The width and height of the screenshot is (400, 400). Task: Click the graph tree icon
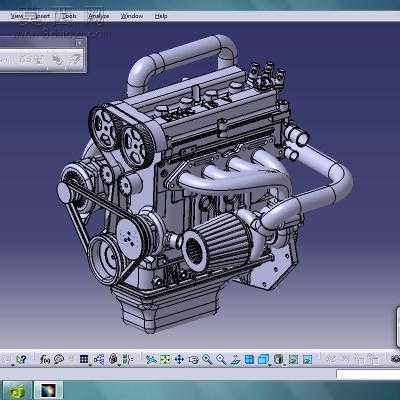pos(99,359)
